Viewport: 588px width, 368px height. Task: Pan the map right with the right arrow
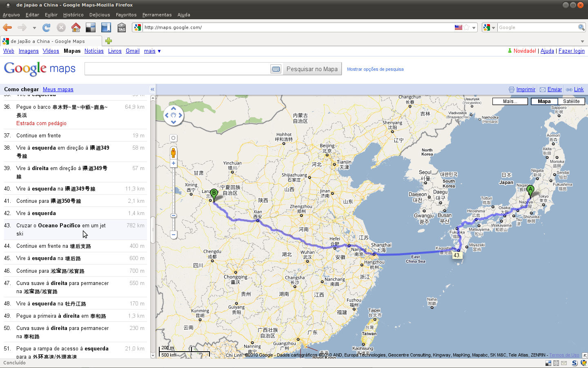pyautogui.click(x=180, y=115)
